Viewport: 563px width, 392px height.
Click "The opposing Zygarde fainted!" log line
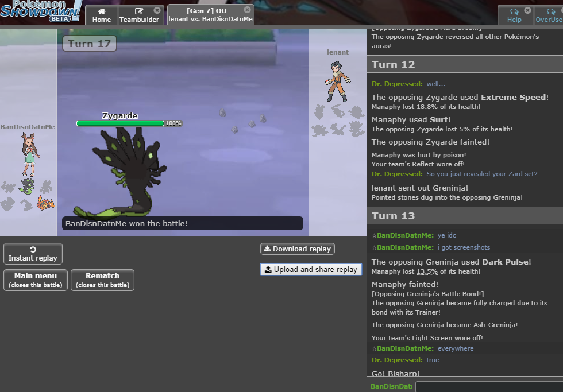pyautogui.click(x=430, y=142)
